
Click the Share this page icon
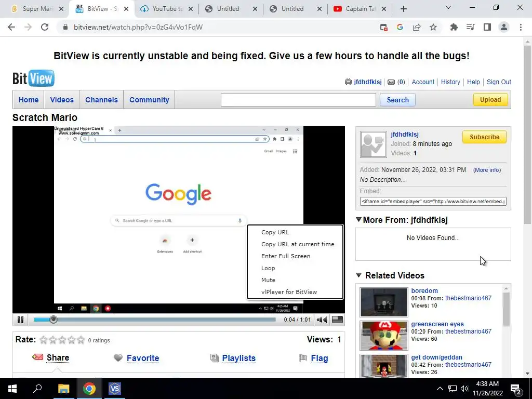tap(417, 27)
